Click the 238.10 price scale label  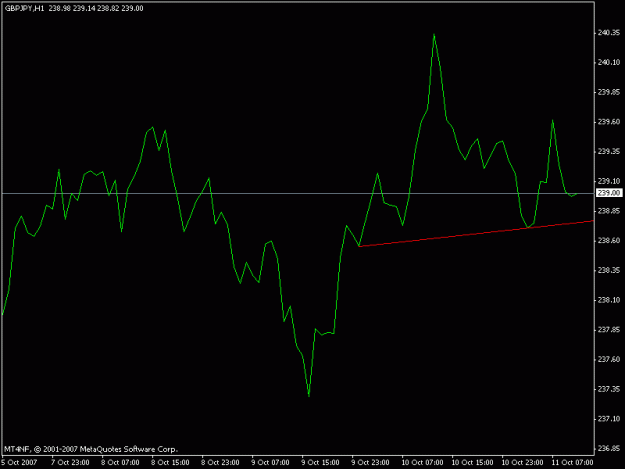[x=609, y=300]
